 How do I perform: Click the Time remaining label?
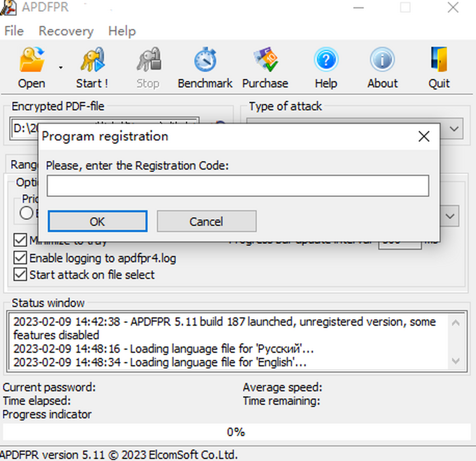pyautogui.click(x=281, y=401)
